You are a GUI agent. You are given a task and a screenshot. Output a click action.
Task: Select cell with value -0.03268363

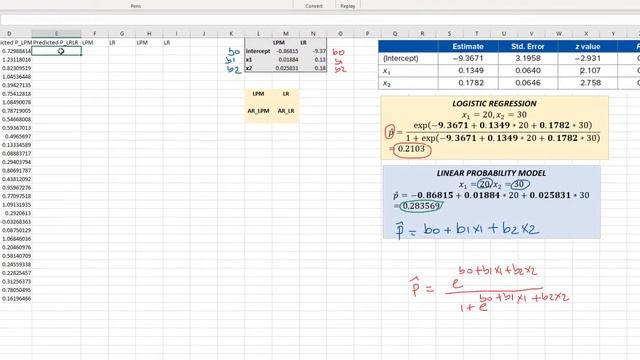pyautogui.click(x=16, y=222)
